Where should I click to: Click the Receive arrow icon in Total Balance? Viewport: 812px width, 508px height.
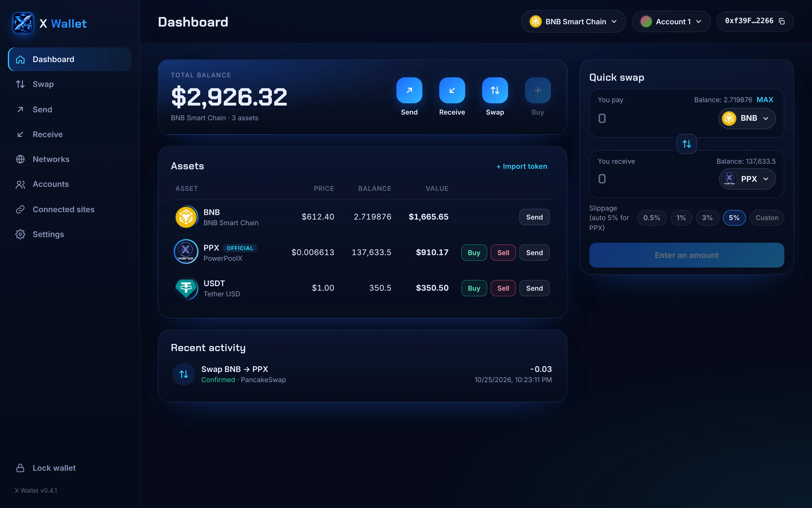coord(452,90)
